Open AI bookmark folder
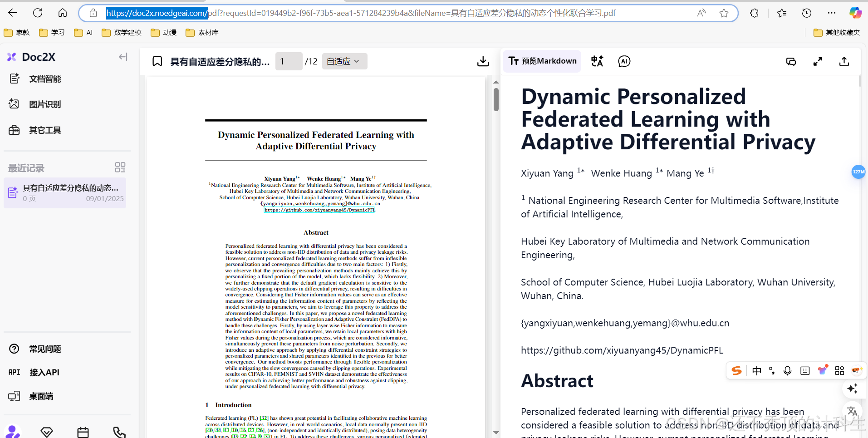The width and height of the screenshot is (868, 438). [x=83, y=33]
